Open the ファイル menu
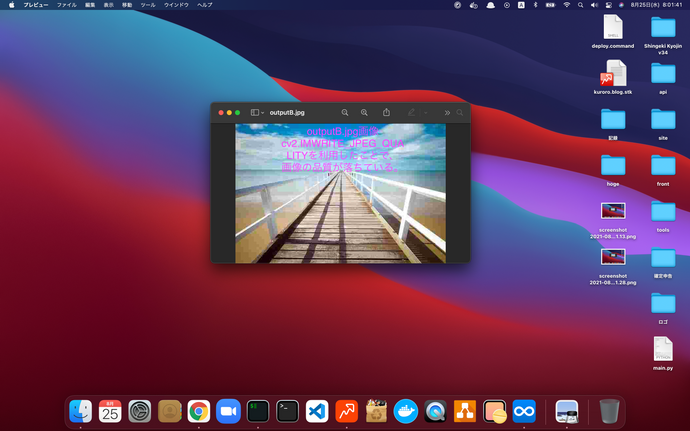 (66, 5)
